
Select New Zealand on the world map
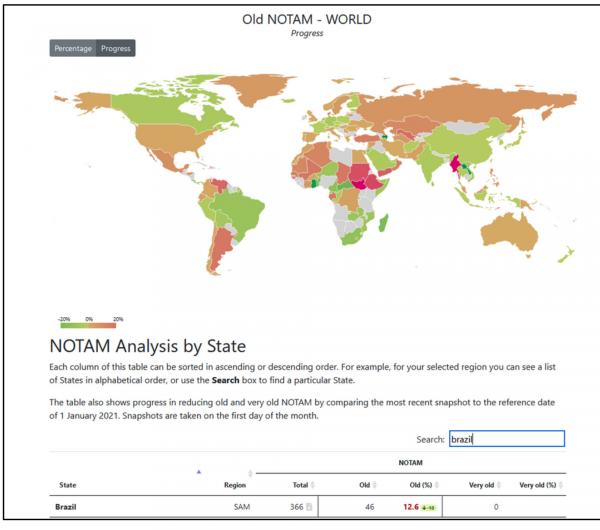[566, 254]
